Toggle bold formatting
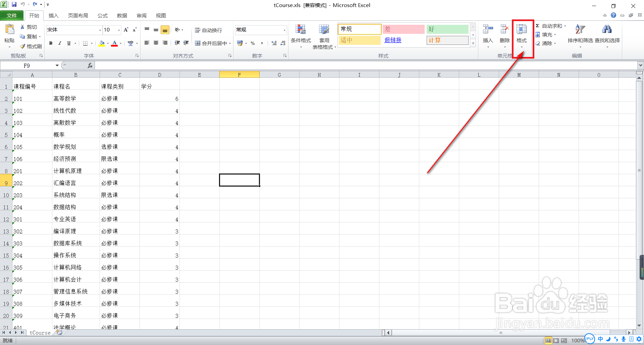The height and width of the screenshot is (345, 644). pos(51,43)
